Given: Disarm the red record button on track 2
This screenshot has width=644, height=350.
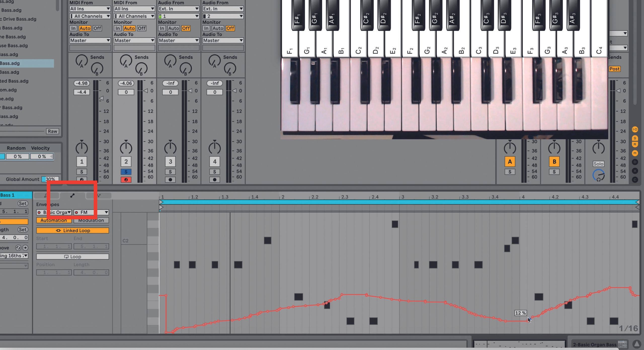Looking at the screenshot, I should tap(126, 180).
